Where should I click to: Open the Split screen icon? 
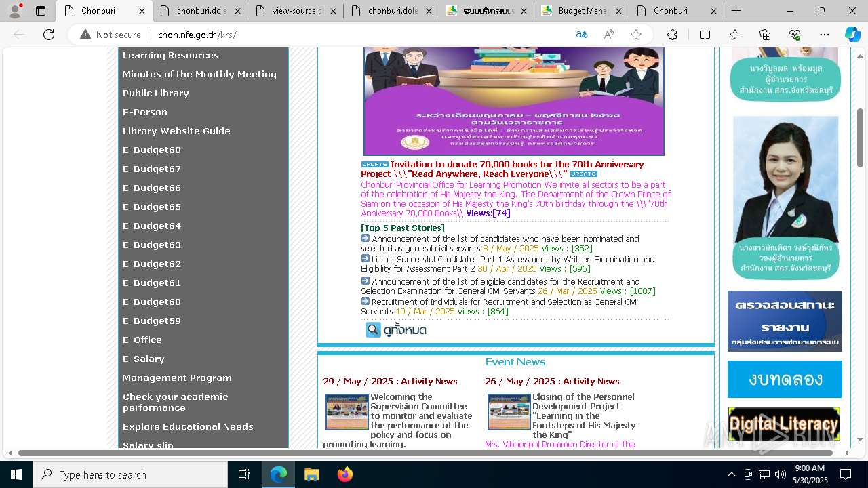pyautogui.click(x=705, y=35)
